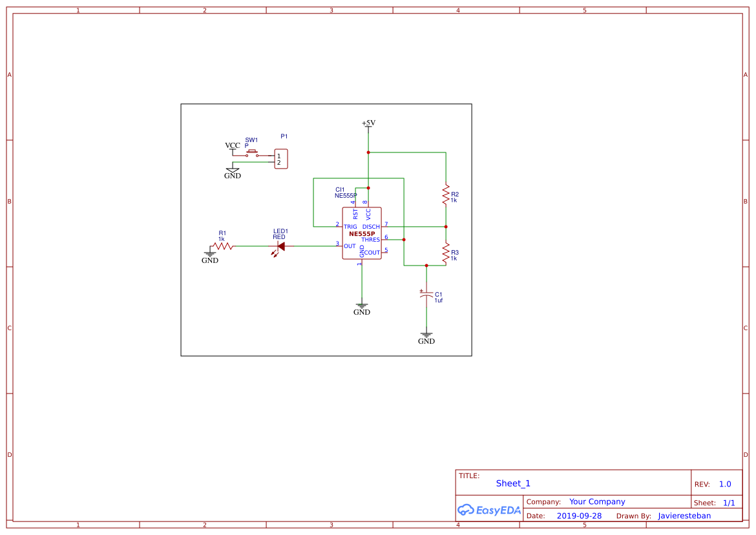Image resolution: width=756 pixels, height=535 pixels.
Task: Select the date 2019-09-28 text
Action: 580,516
